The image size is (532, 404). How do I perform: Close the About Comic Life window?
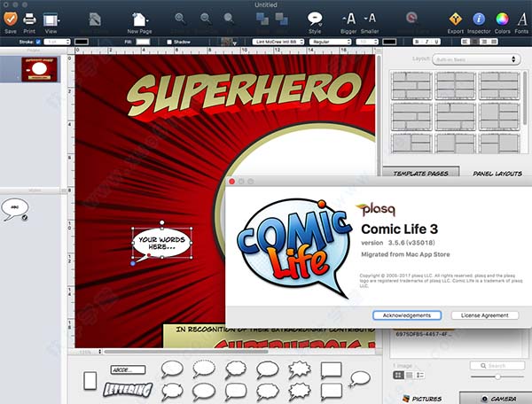[232, 182]
